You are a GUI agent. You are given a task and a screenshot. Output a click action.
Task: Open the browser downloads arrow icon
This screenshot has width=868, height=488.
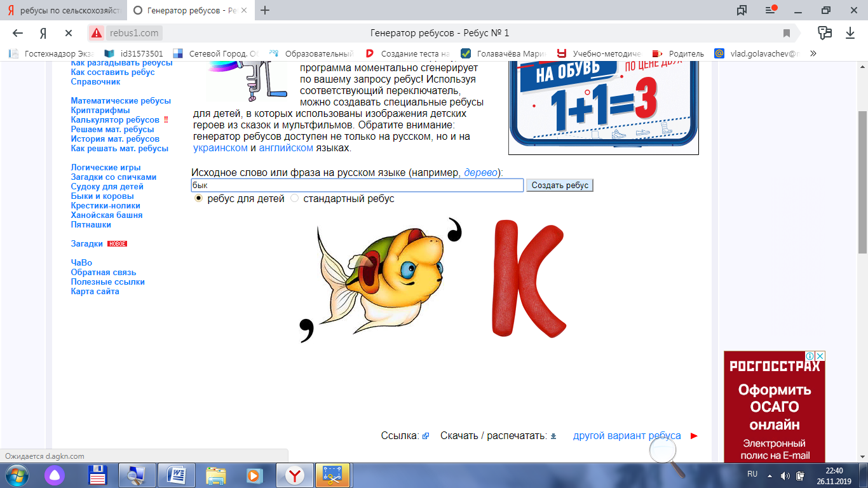(x=850, y=33)
